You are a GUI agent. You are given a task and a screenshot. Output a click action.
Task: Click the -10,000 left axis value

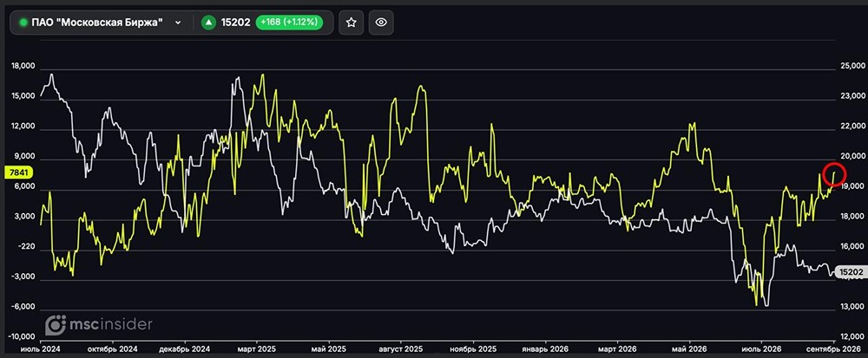23,336
